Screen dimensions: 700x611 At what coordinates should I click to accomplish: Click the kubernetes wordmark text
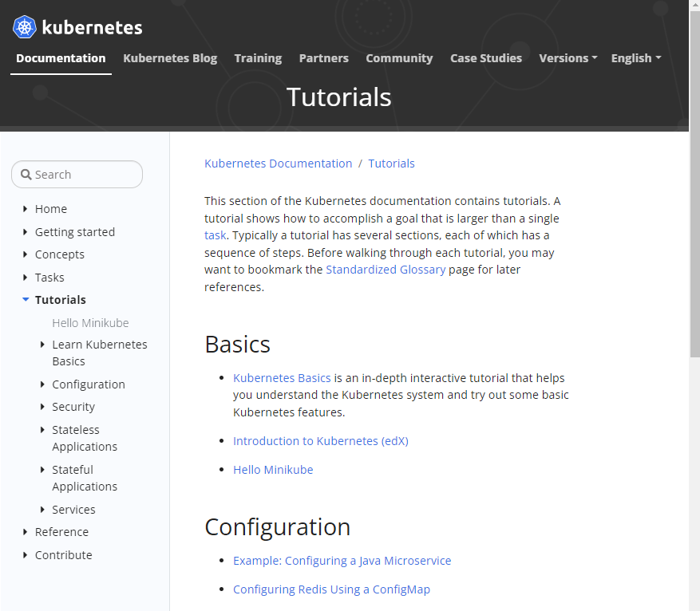point(93,28)
